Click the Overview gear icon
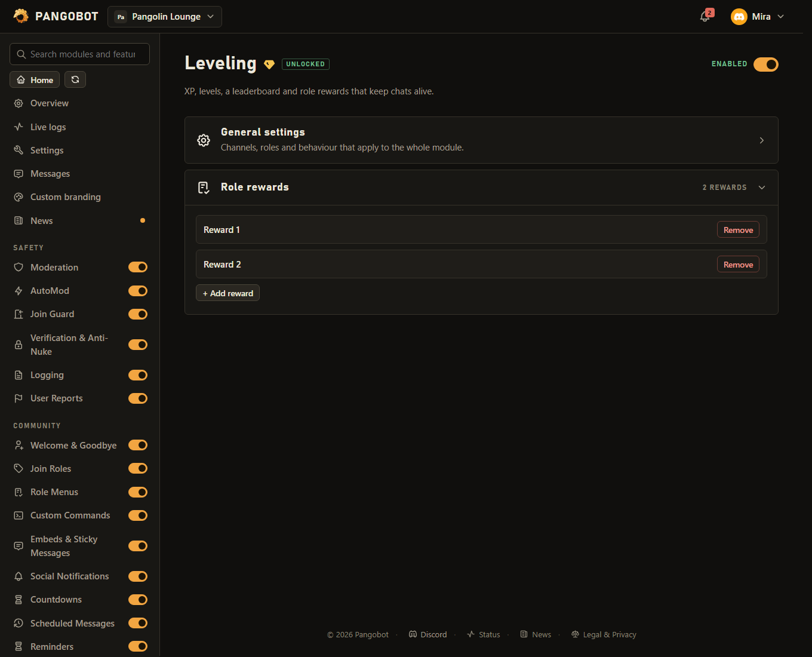 (19, 103)
